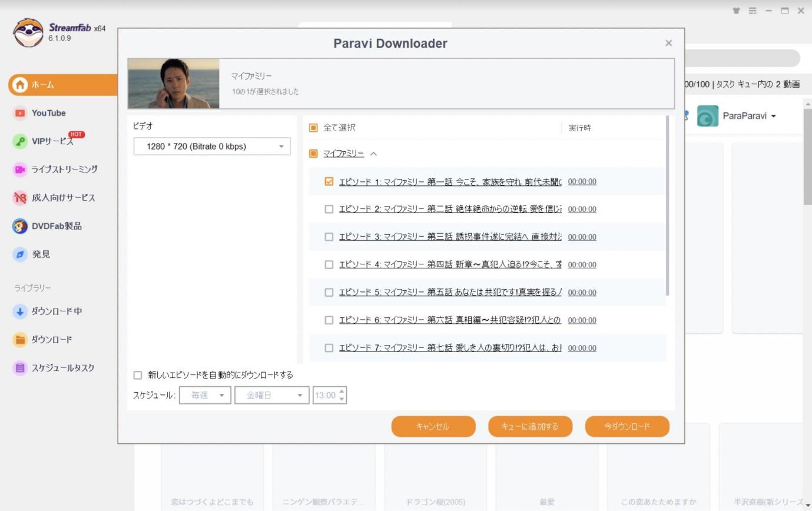
Task: Open DVDFab製品 in sidebar
Action: pyautogui.click(x=57, y=226)
